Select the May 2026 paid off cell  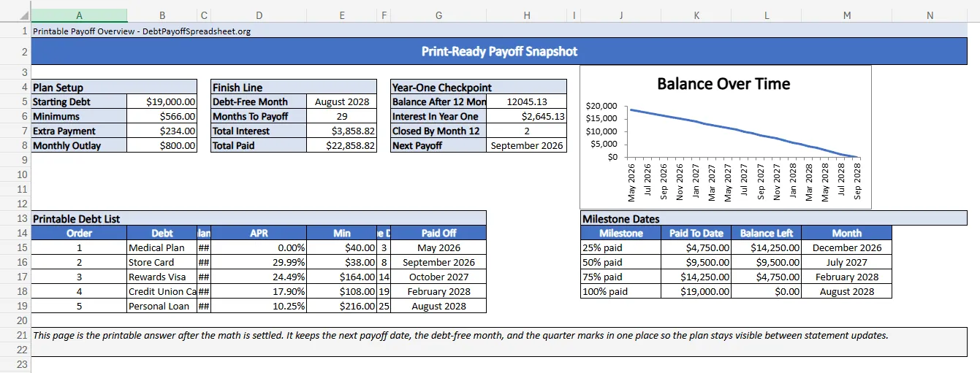[x=438, y=247]
